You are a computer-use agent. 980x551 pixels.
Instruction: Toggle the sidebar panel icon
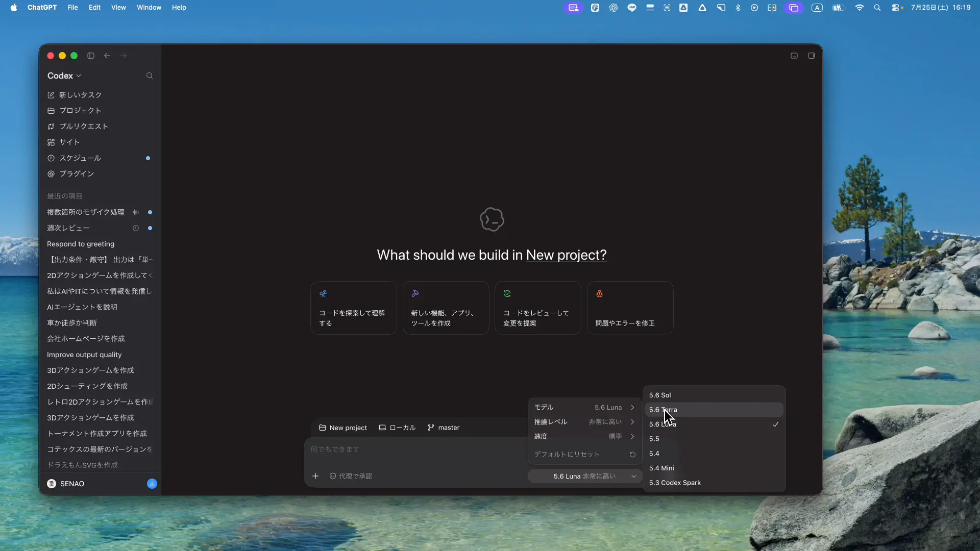click(x=91, y=56)
